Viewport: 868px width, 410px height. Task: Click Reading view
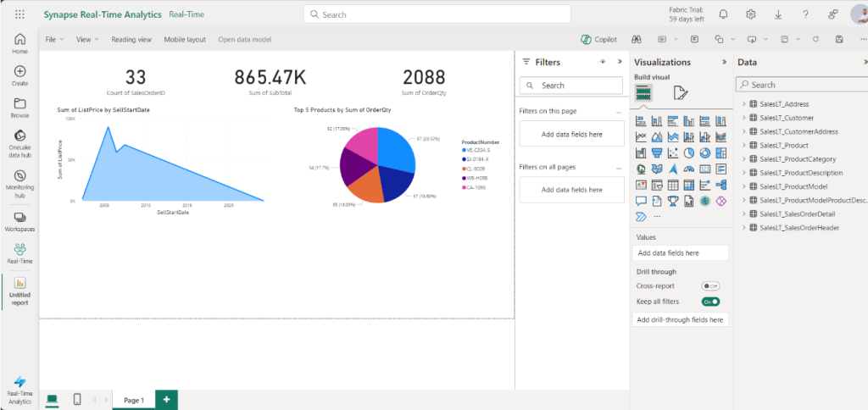tap(131, 39)
